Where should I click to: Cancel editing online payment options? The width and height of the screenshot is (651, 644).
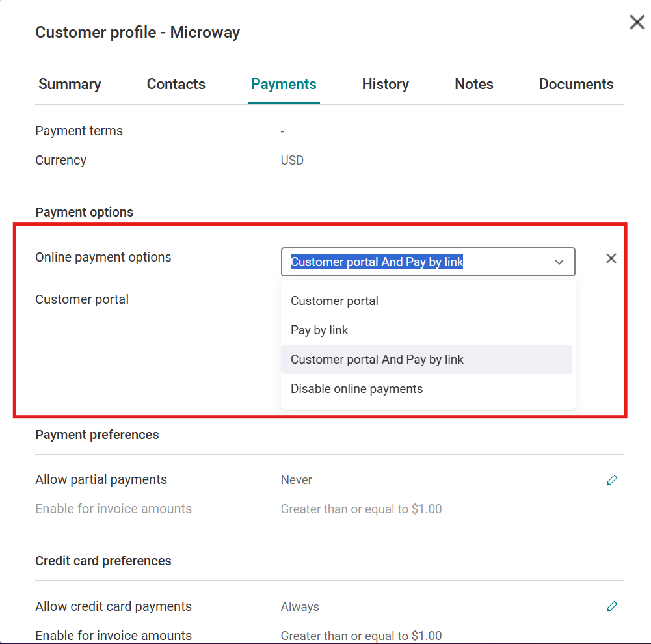pyautogui.click(x=611, y=258)
